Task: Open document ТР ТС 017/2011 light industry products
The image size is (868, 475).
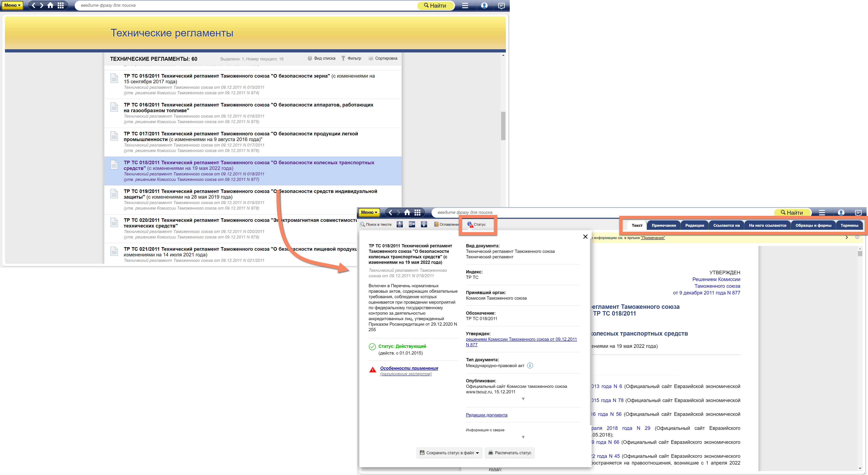Action: (x=253, y=142)
